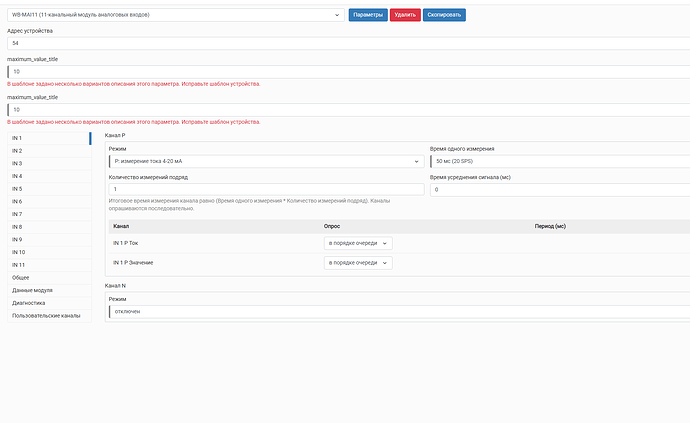Open the WB-MAI11 device selection dropdown
This screenshot has height=423, width=690.
(x=176, y=15)
